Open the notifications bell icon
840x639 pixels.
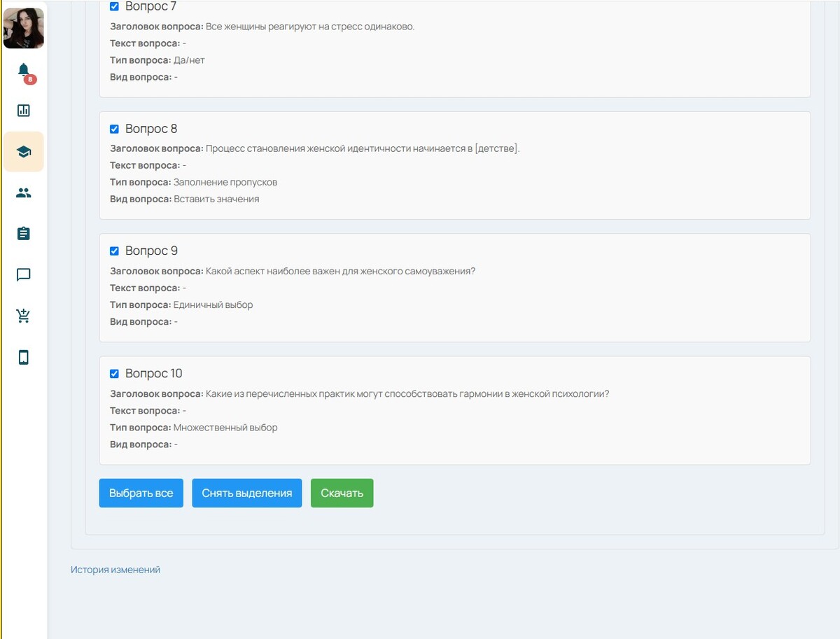coord(23,69)
